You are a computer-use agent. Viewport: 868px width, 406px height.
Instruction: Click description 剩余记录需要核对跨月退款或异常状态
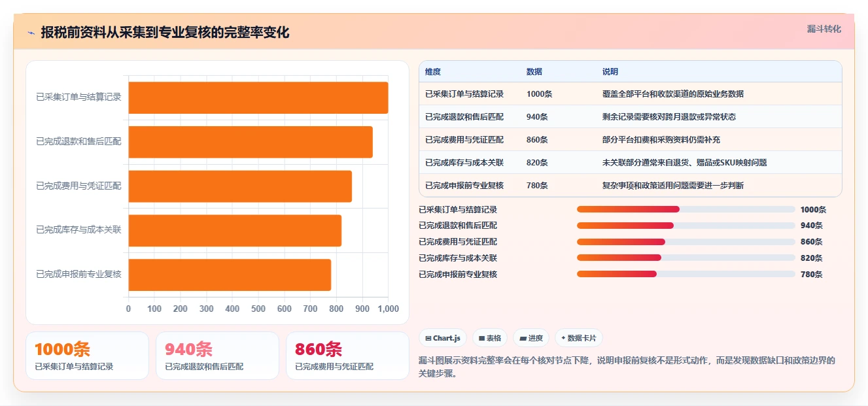click(669, 117)
